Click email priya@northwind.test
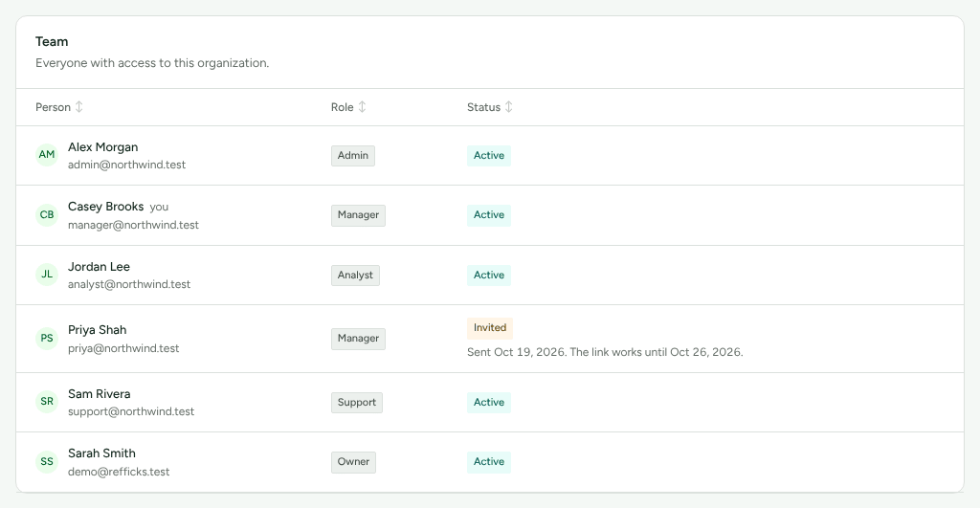The width and height of the screenshot is (980, 508). pyautogui.click(x=123, y=348)
